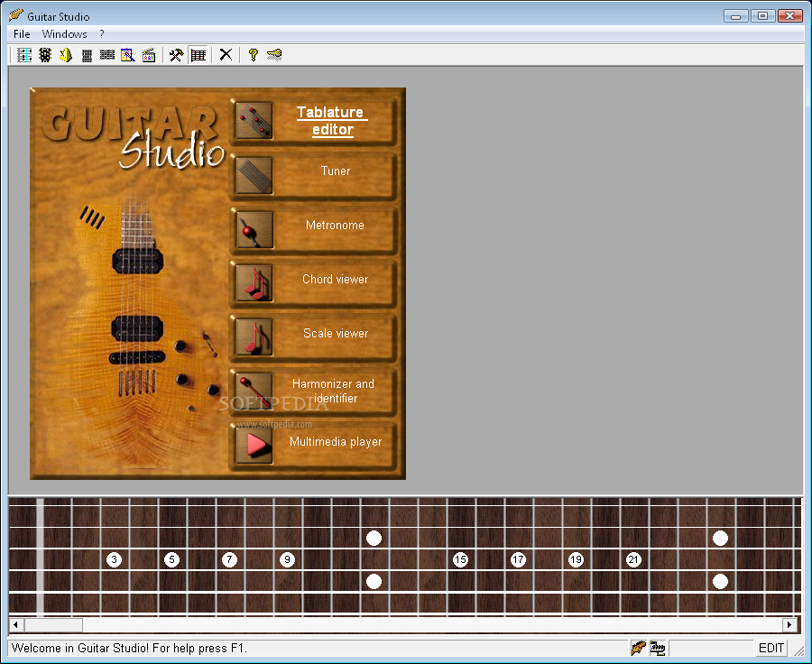Toggle fretboard display toolbar button
This screenshot has height=664, width=812.
point(198,55)
